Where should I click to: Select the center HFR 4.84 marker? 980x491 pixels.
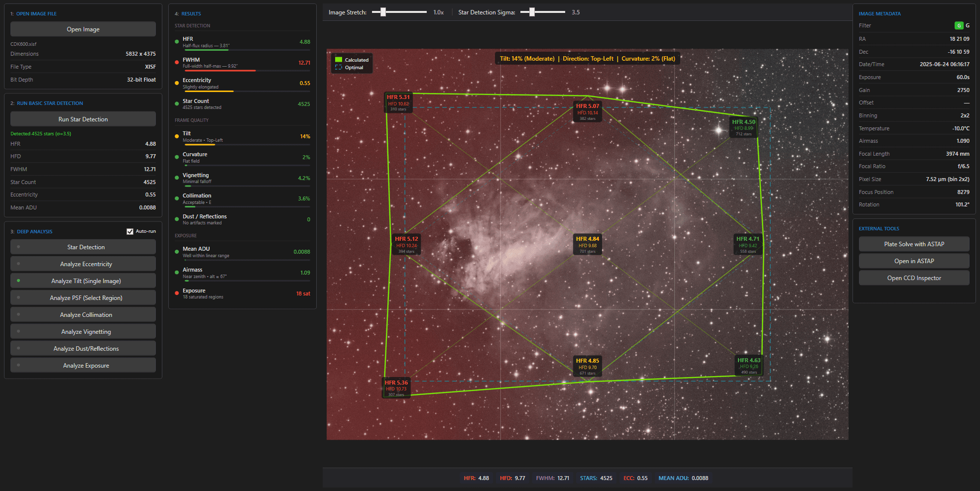click(587, 244)
